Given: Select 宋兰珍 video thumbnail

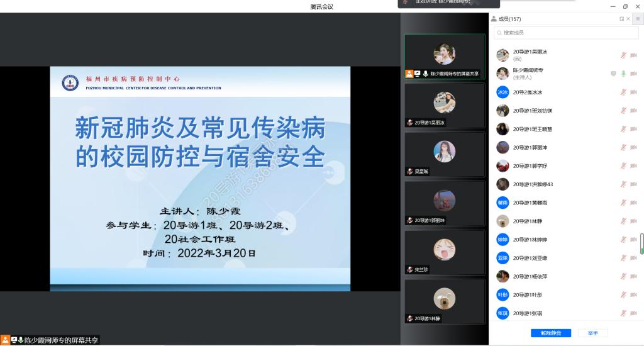Looking at the screenshot, I should click(445, 250).
